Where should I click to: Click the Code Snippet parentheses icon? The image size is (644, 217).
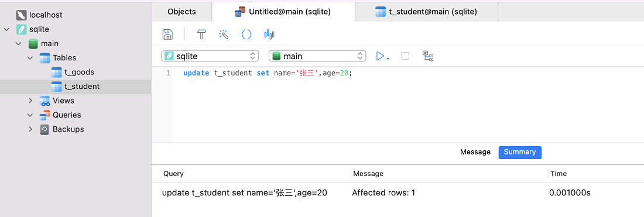pyautogui.click(x=246, y=34)
